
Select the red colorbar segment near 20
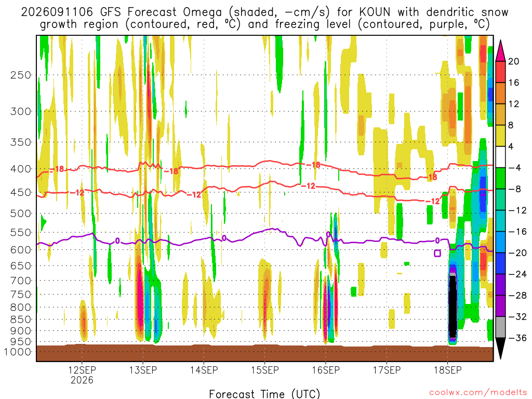pyautogui.click(x=500, y=72)
